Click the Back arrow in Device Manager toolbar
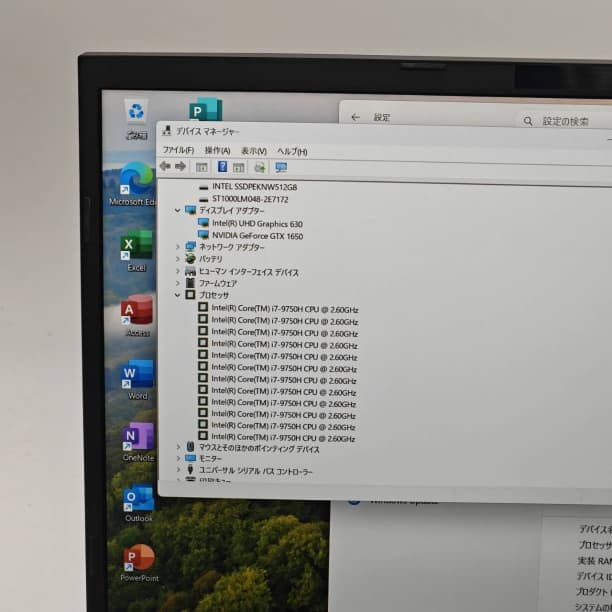The height and width of the screenshot is (612, 612). 165,166
